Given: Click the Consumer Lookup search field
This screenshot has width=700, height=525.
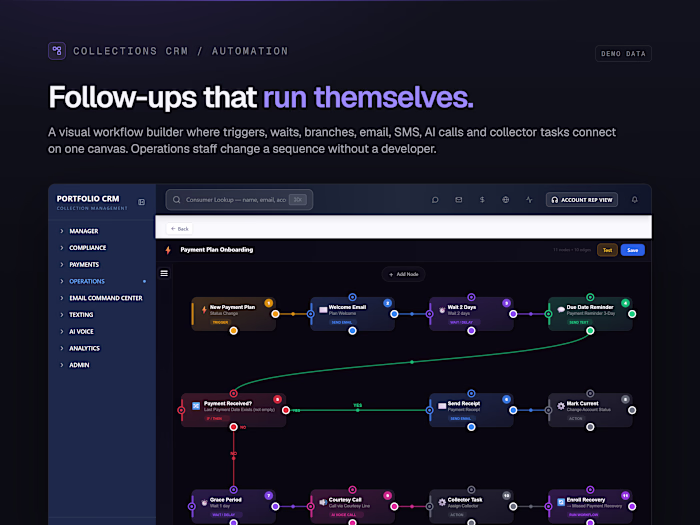Looking at the screenshot, I should (x=239, y=200).
